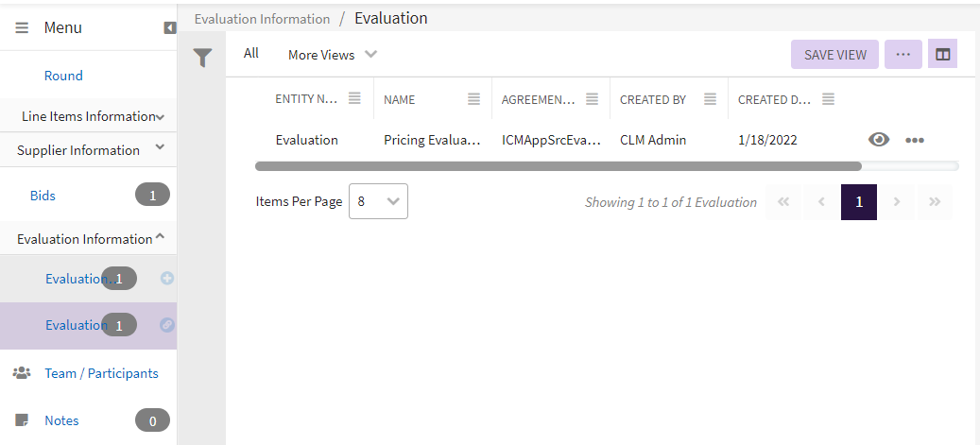Expand the More Views dropdown
The image size is (980, 445).
(x=332, y=55)
